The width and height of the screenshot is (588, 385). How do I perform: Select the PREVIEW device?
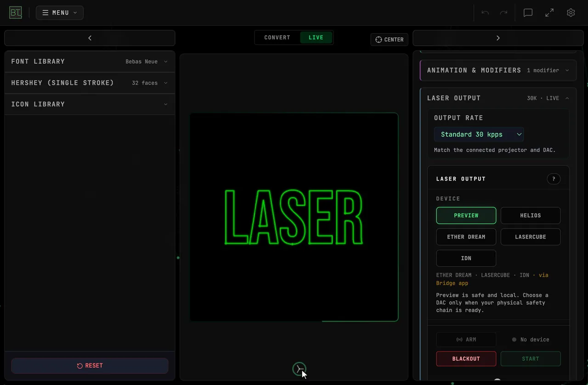pyautogui.click(x=466, y=215)
